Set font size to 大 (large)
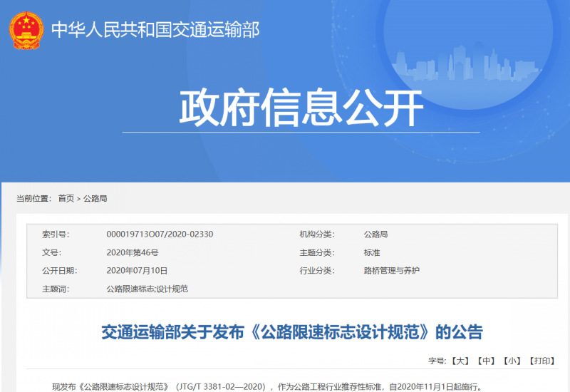The height and width of the screenshot is (392, 570). coord(461,361)
